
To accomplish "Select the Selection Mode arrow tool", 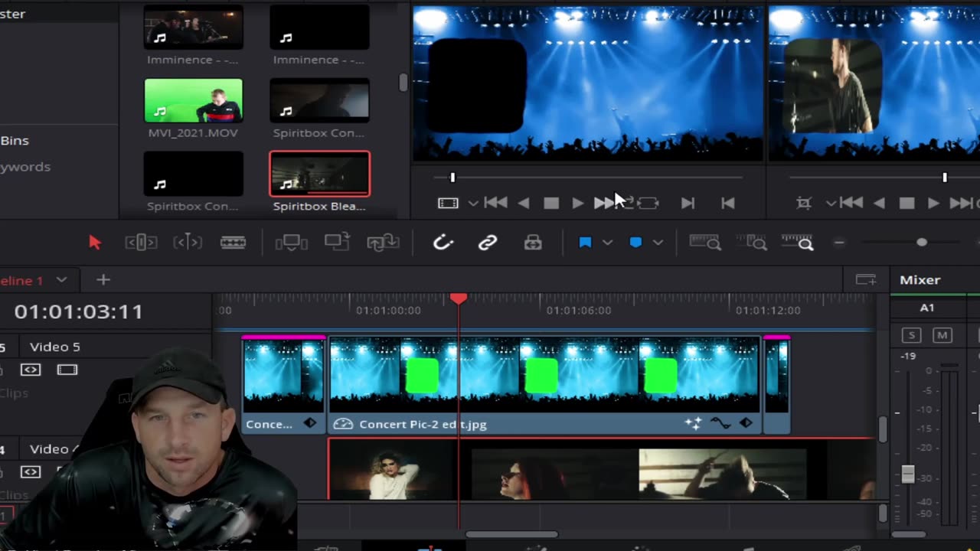I will click(x=95, y=243).
